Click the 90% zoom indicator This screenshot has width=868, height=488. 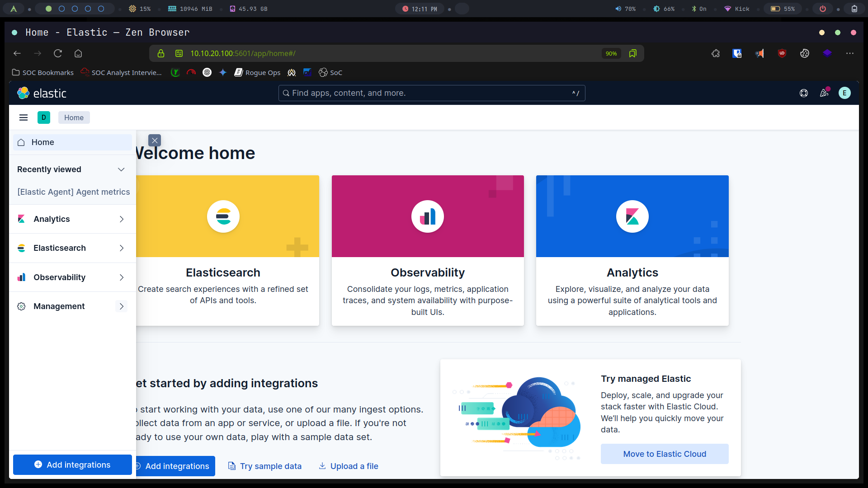pos(611,53)
